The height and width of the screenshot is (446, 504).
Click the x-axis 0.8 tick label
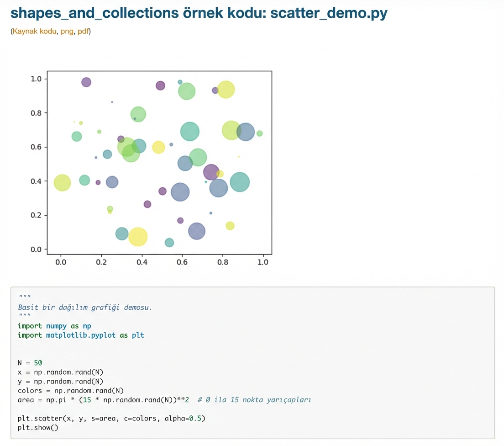pyautogui.click(x=222, y=262)
